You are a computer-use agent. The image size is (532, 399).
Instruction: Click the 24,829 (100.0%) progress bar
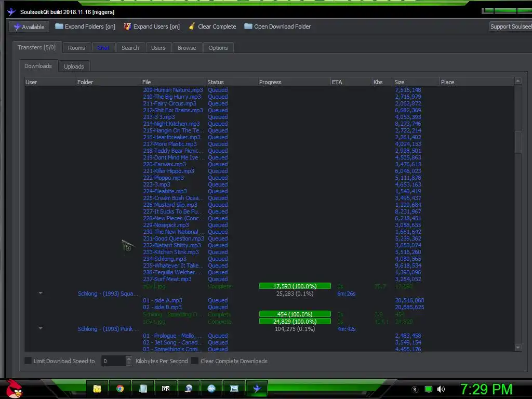(x=295, y=321)
